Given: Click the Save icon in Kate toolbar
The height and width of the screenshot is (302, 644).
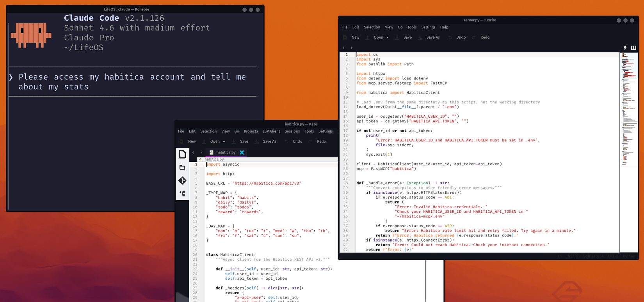Looking at the screenshot, I should pos(233,141).
